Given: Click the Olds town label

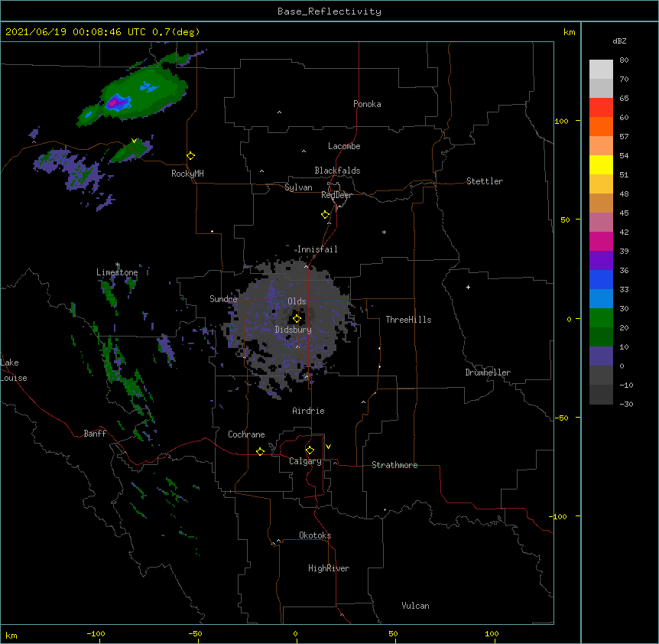Looking at the screenshot, I should click(x=297, y=301).
